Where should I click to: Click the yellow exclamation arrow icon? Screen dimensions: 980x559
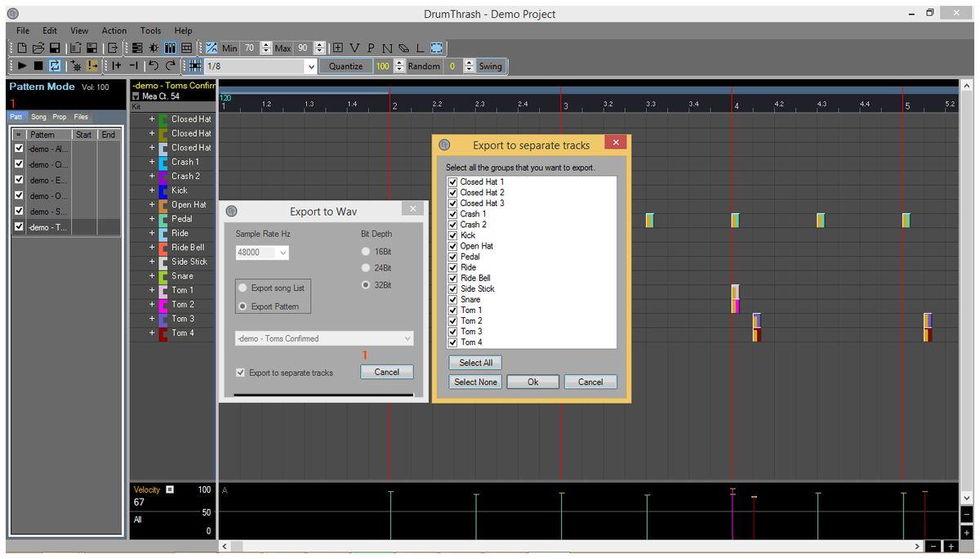(x=93, y=65)
